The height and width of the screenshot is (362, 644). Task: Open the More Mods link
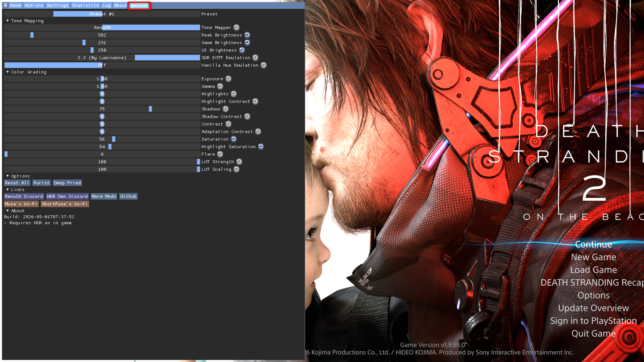point(104,196)
